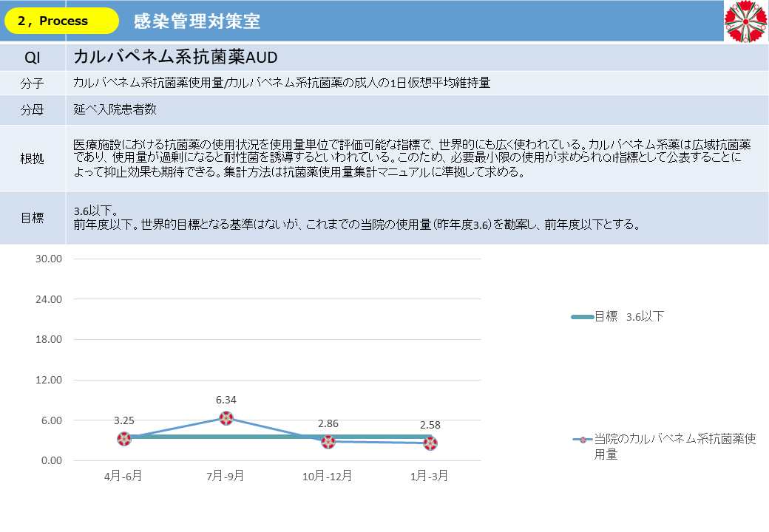Click the 延べ入院患者数 denominator text
The width and height of the screenshot is (769, 532).
click(x=115, y=109)
